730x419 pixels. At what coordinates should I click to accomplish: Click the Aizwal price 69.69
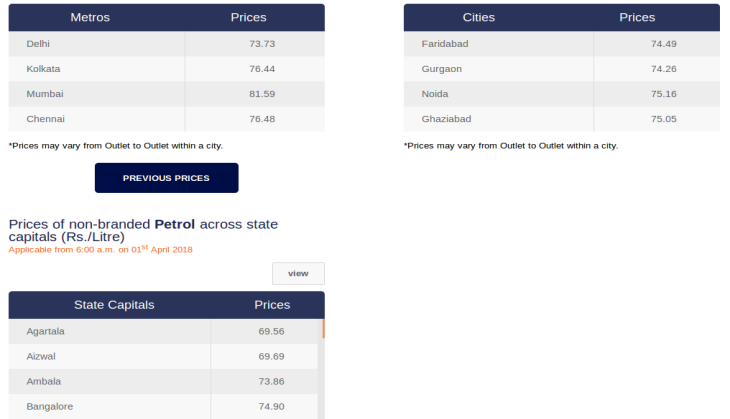[x=271, y=357]
